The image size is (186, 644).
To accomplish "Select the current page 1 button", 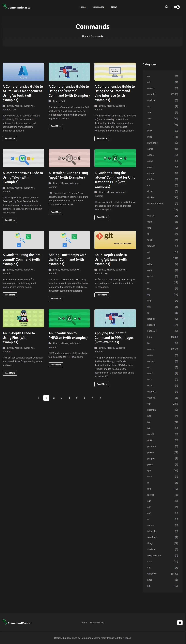I will (x=46, y=398).
